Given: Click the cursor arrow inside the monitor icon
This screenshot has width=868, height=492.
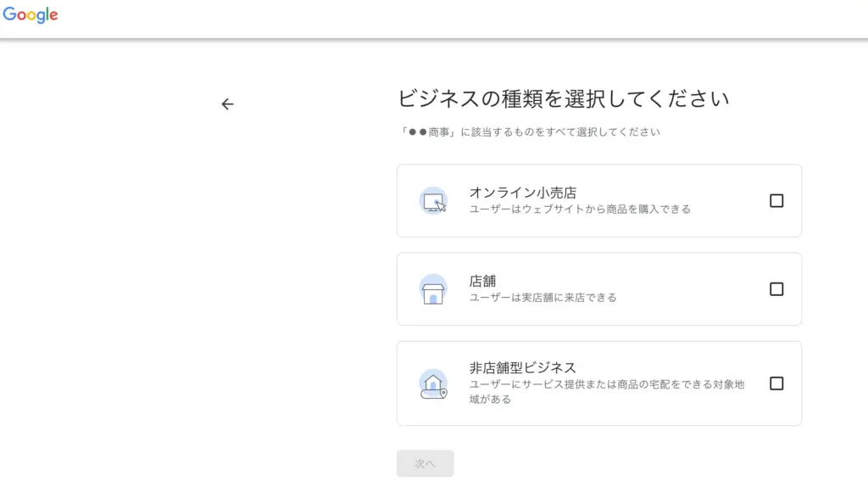Looking at the screenshot, I should pyautogui.click(x=440, y=205).
